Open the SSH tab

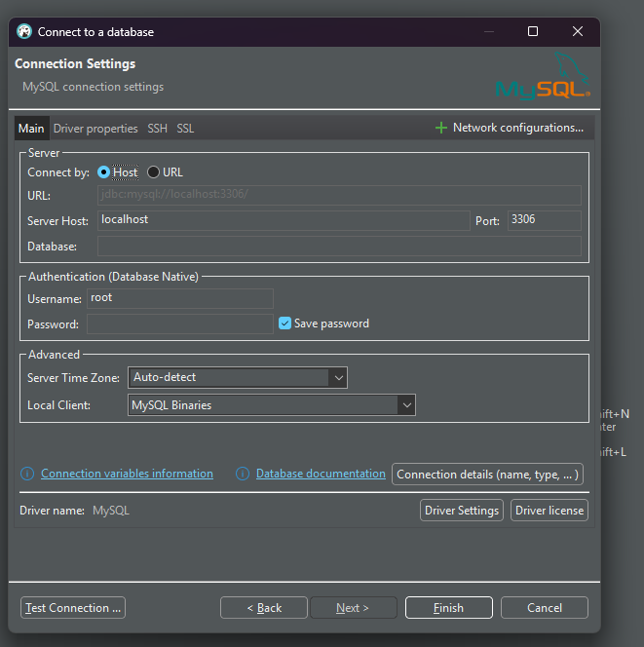[158, 129]
